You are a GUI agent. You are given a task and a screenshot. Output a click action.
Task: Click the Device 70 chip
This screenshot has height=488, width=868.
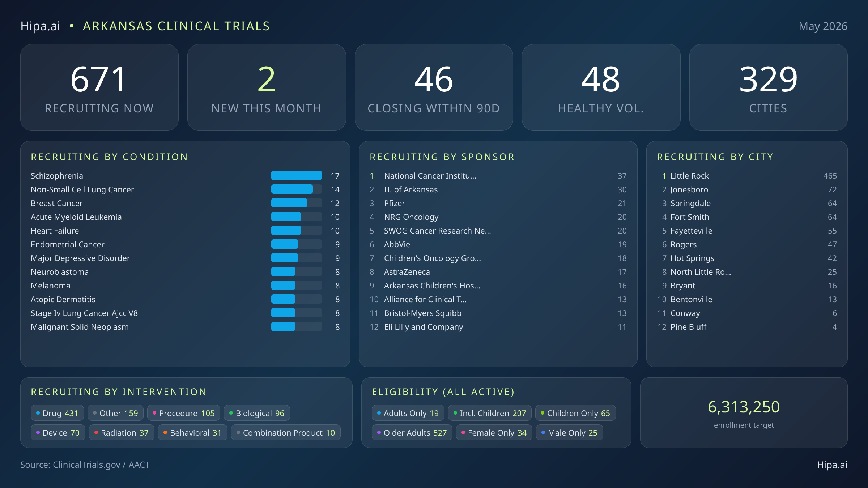58,432
